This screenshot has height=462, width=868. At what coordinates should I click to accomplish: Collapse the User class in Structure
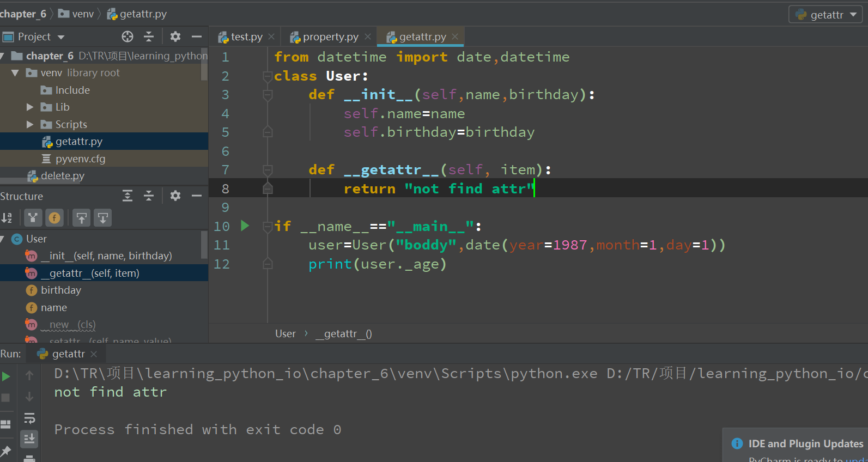[x=3, y=239]
